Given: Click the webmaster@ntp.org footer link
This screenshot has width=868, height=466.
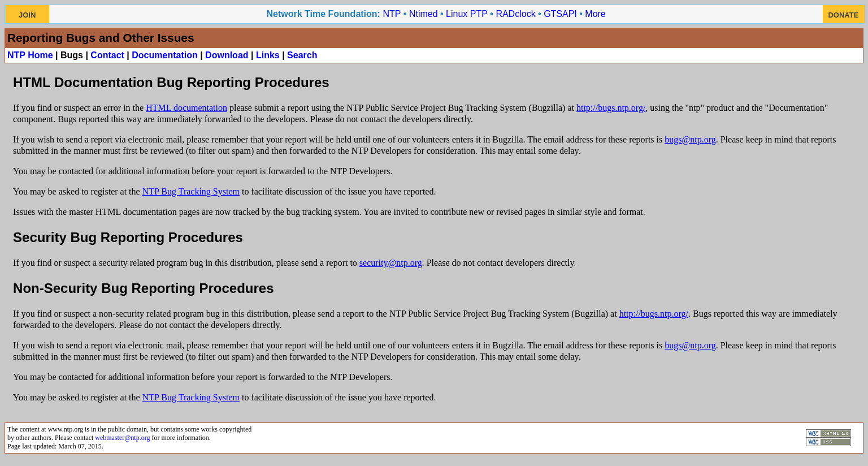Looking at the screenshot, I should click(123, 438).
